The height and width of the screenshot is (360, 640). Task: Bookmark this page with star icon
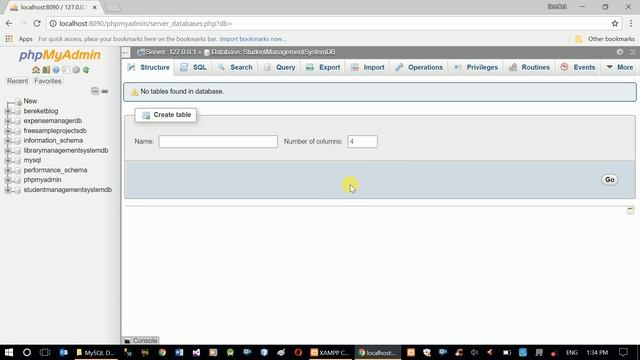click(x=615, y=24)
